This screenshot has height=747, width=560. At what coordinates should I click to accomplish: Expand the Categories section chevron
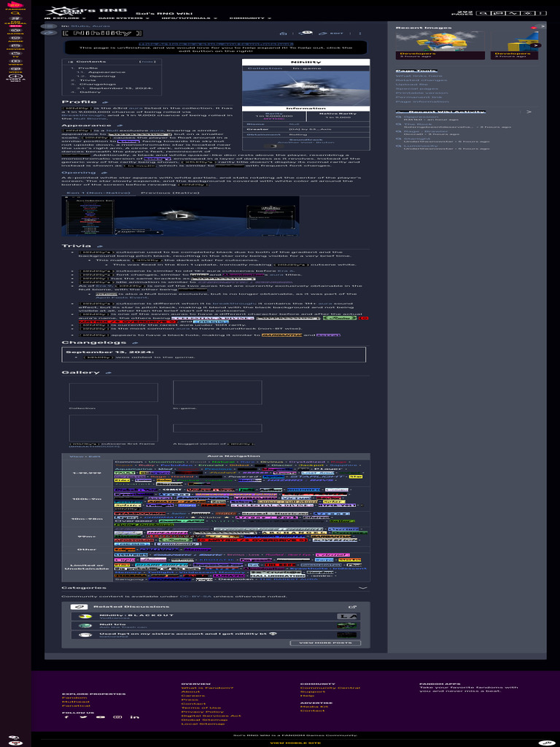coord(363,588)
